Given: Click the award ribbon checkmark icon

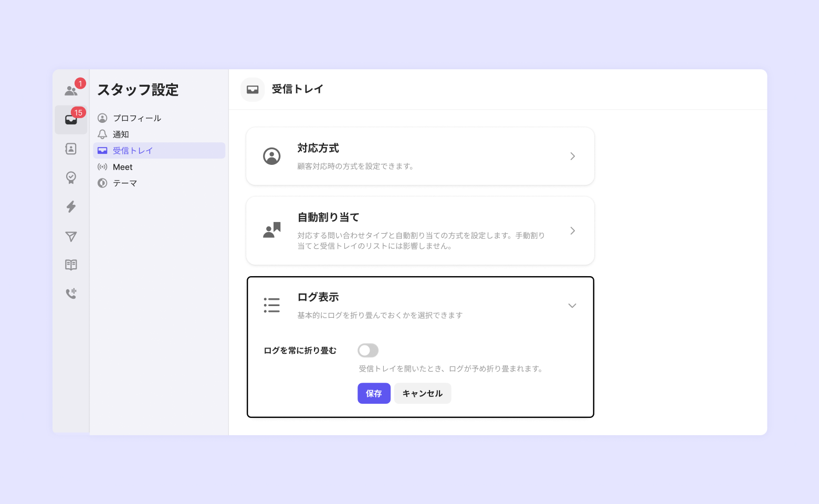Looking at the screenshot, I should (x=71, y=177).
